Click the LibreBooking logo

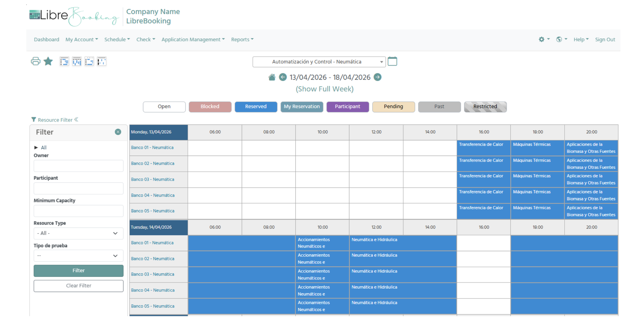74,16
